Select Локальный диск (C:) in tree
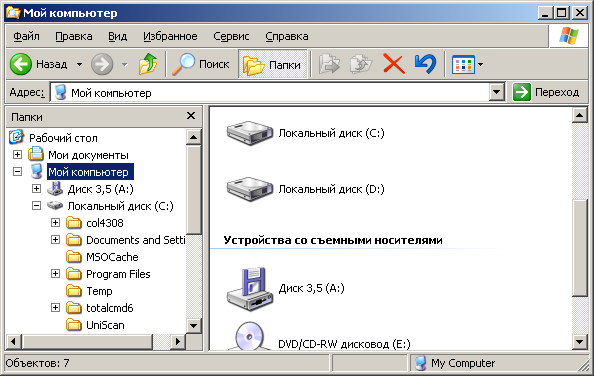The height and width of the screenshot is (376, 594). (120, 206)
